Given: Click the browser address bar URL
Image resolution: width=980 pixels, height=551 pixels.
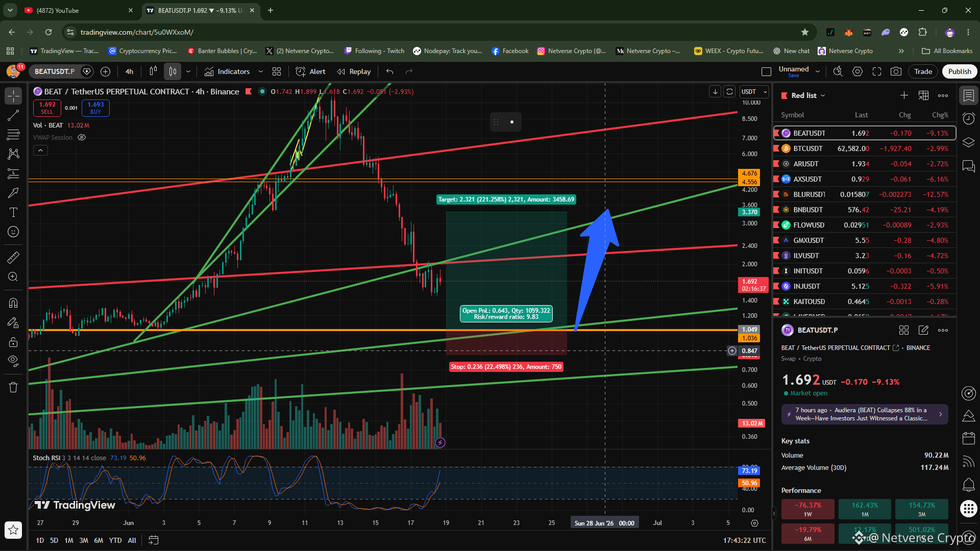Looking at the screenshot, I should 137,32.
